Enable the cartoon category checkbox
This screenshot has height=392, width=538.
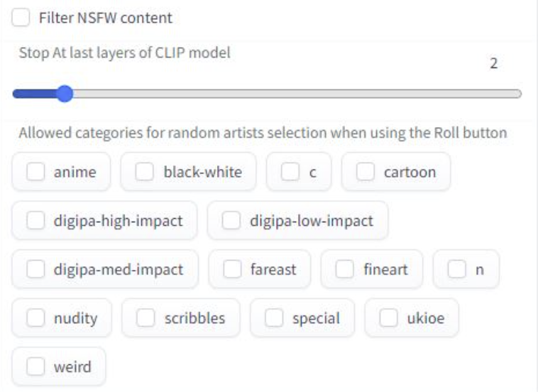(366, 172)
